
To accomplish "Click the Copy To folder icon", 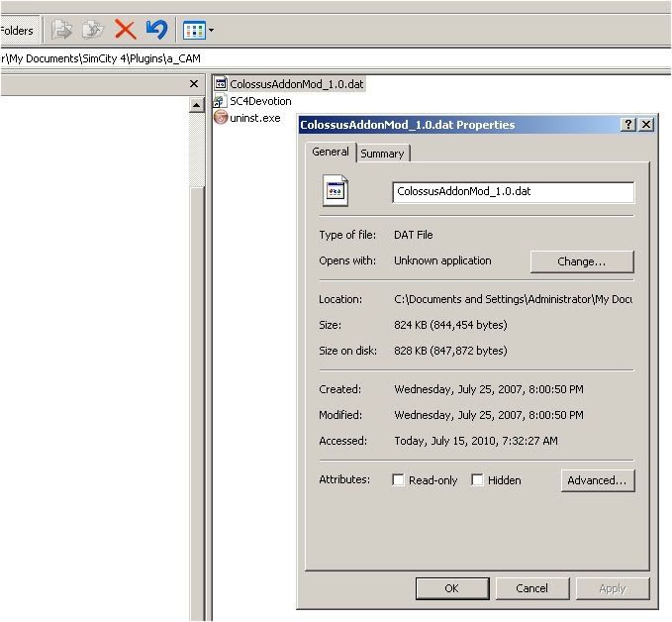I will coord(93,30).
